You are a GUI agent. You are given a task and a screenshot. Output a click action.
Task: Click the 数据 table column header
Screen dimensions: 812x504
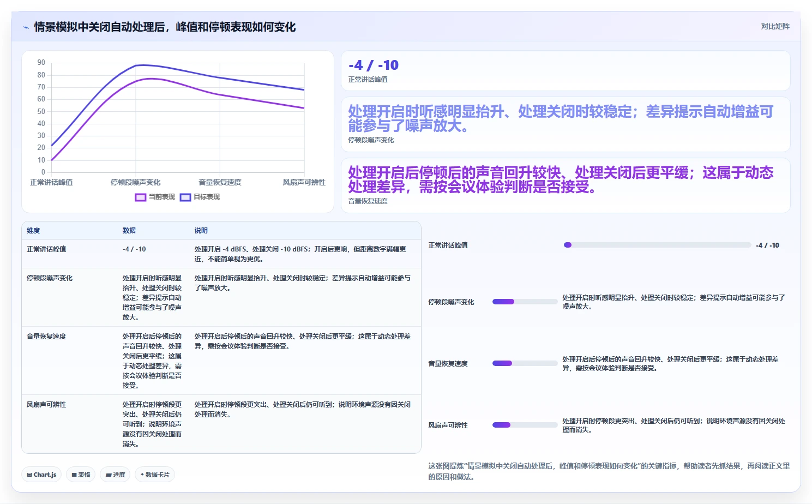click(129, 231)
